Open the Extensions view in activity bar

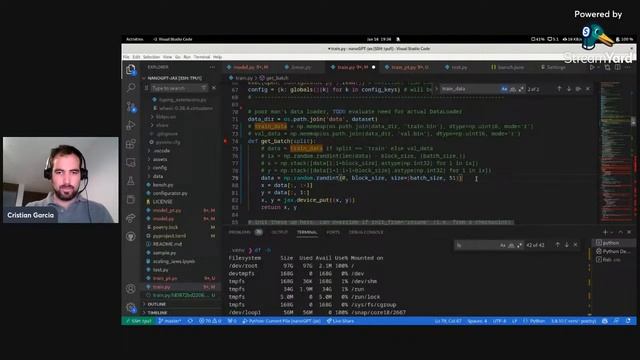[131, 144]
